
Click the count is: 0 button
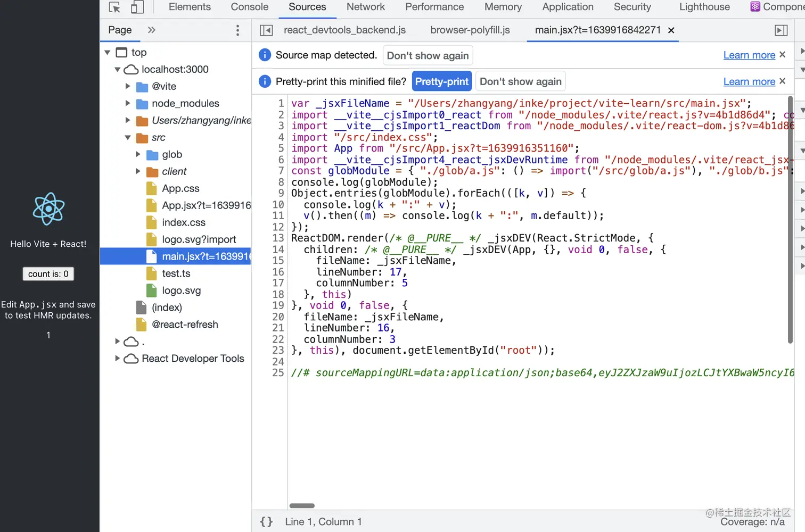click(x=48, y=274)
